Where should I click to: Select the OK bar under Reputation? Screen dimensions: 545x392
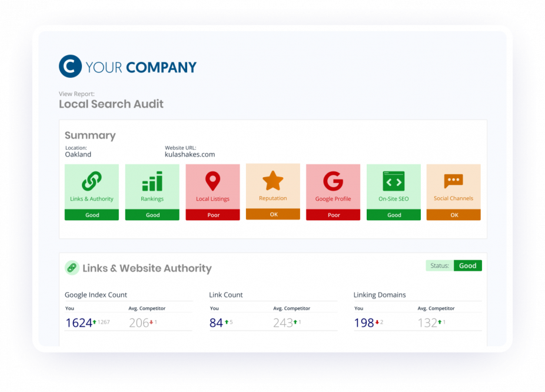(273, 214)
